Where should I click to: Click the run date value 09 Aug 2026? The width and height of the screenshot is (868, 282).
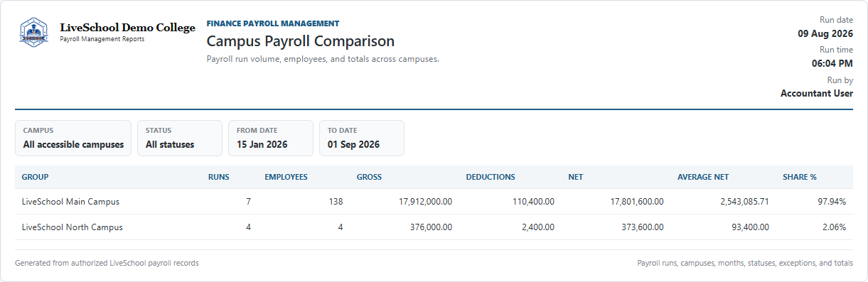click(825, 33)
